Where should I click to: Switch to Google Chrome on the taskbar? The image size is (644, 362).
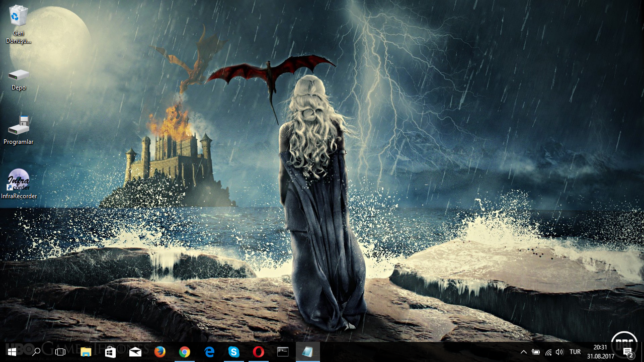pyautogui.click(x=185, y=352)
